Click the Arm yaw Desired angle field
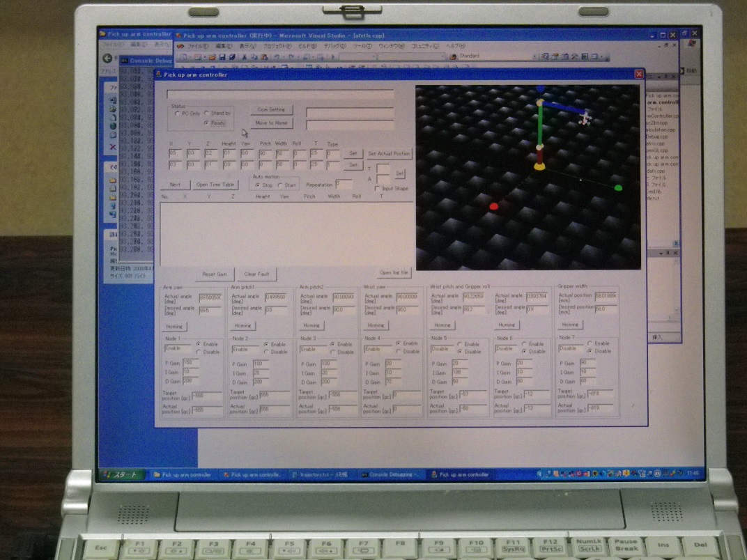Viewport: 747px width, 560px height. tap(210, 310)
